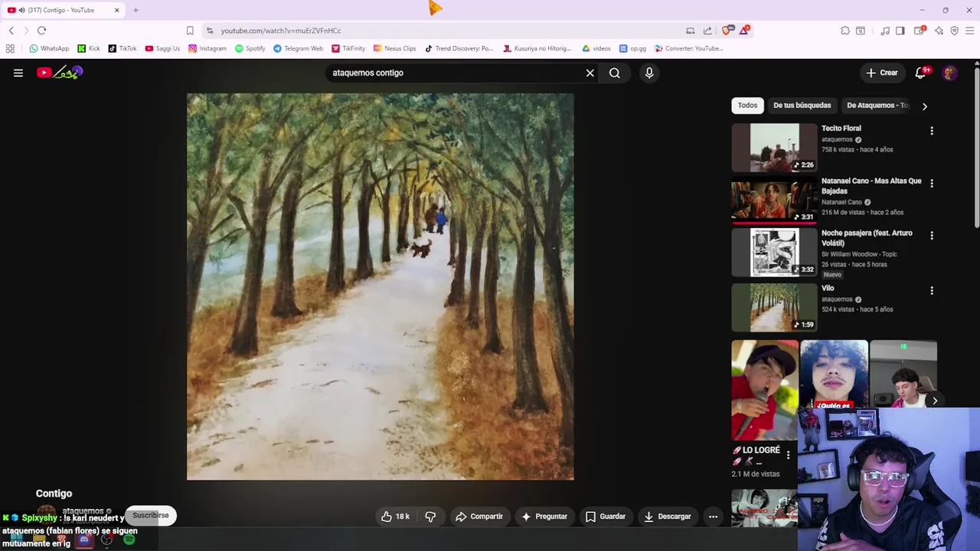Open the 'Mas Altas Que Bajadas' video title
Screen dimensions: 980x551
pyautogui.click(x=871, y=186)
